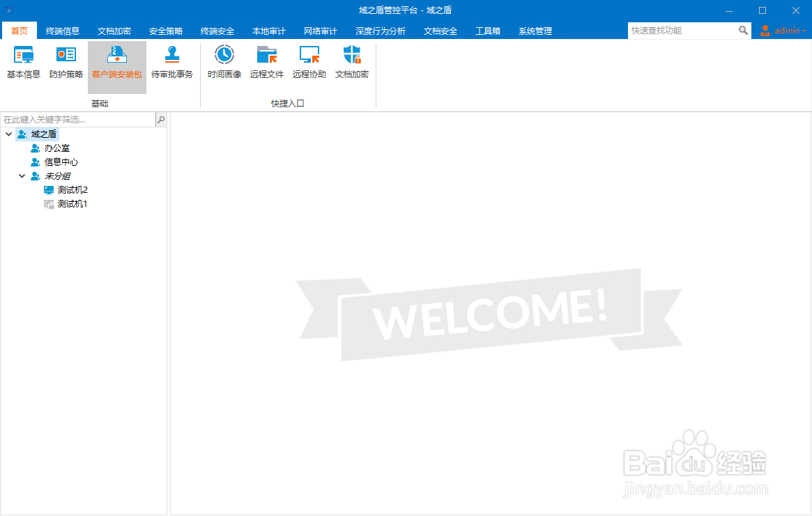The width and height of the screenshot is (812, 516).
Task: Launch 远程协助 monitor icon
Action: 309,54
